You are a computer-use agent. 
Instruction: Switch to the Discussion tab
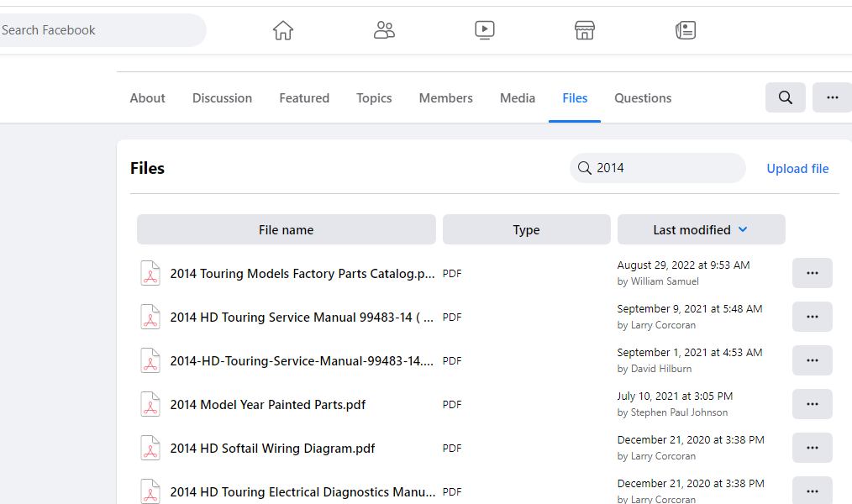(222, 98)
